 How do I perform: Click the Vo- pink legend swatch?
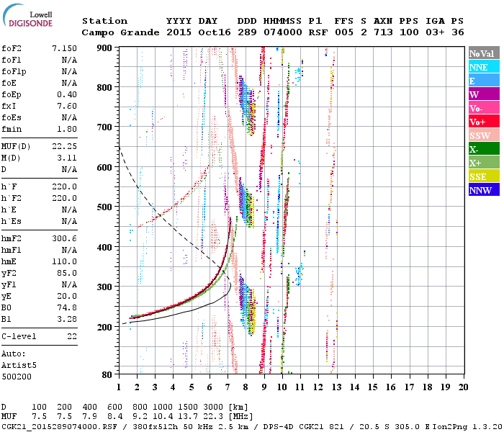pyautogui.click(x=484, y=108)
